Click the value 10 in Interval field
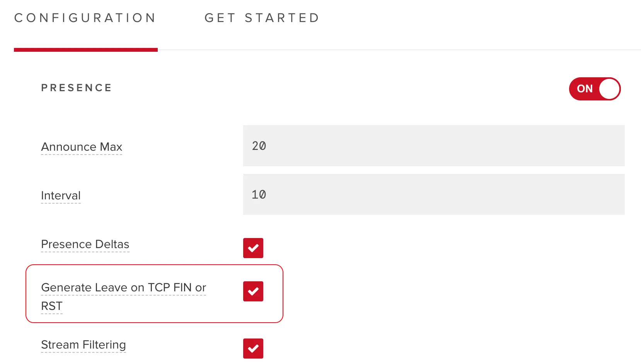This screenshot has width=641, height=364. point(259,194)
